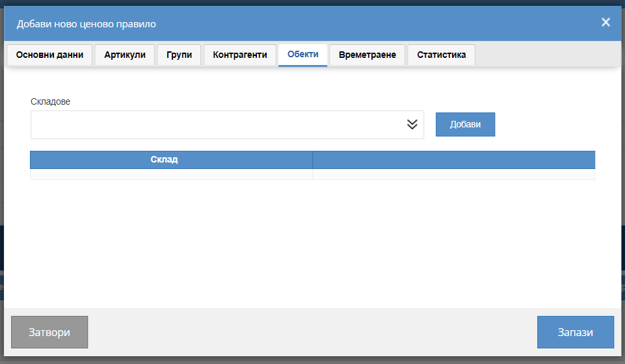
Task: Focus the Складове combo box field
Action: (227, 125)
